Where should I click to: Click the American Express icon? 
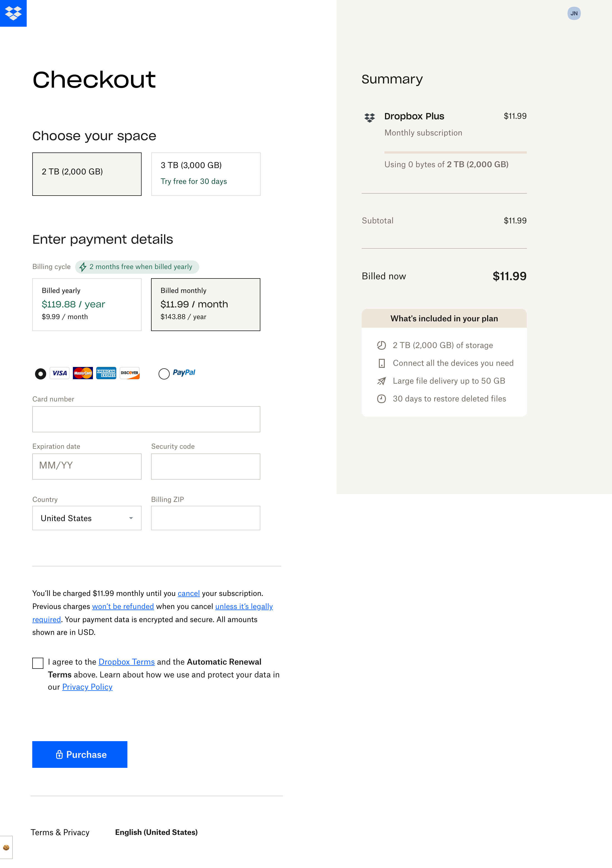point(106,373)
